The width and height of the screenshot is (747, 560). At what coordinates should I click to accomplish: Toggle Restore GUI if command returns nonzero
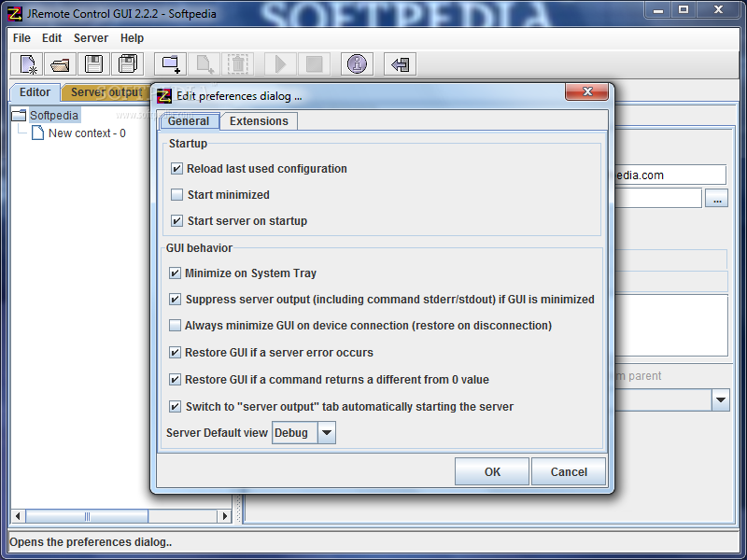175,380
